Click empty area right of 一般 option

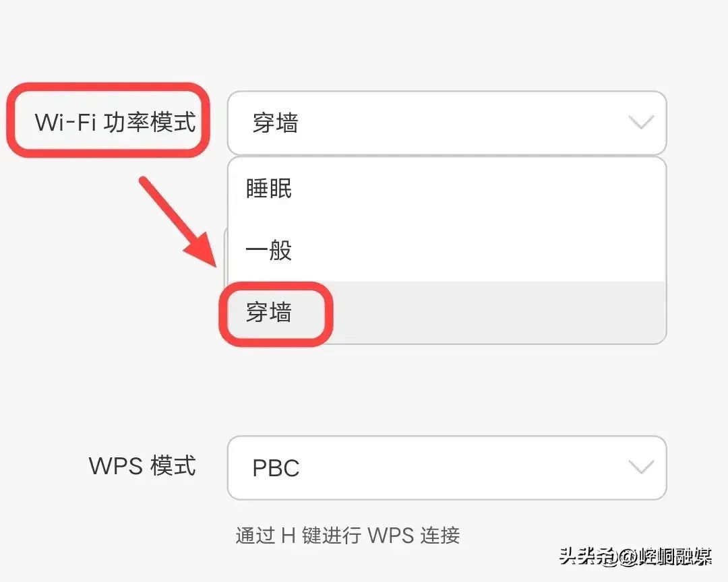click(478, 250)
